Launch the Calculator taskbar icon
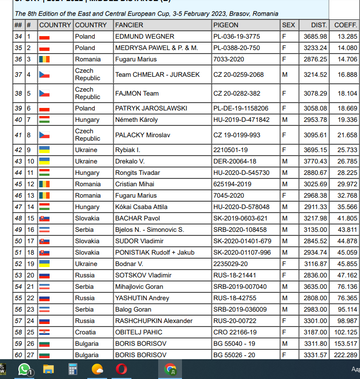360x379 pixels. [72, 369]
